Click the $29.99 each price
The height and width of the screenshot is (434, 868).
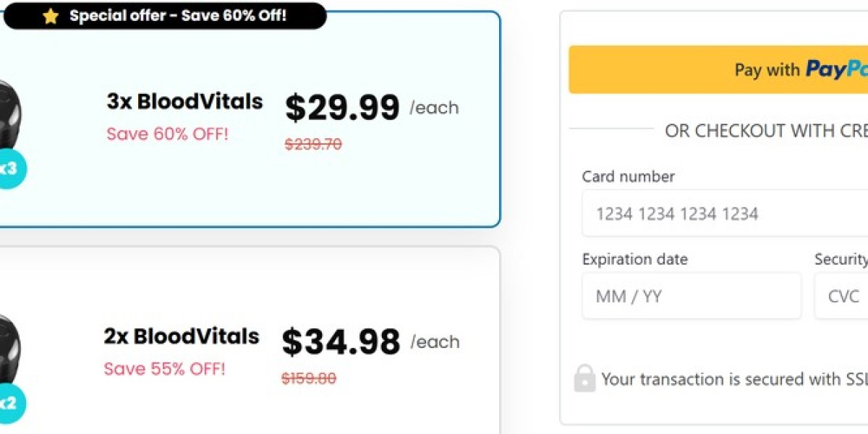[342, 108]
